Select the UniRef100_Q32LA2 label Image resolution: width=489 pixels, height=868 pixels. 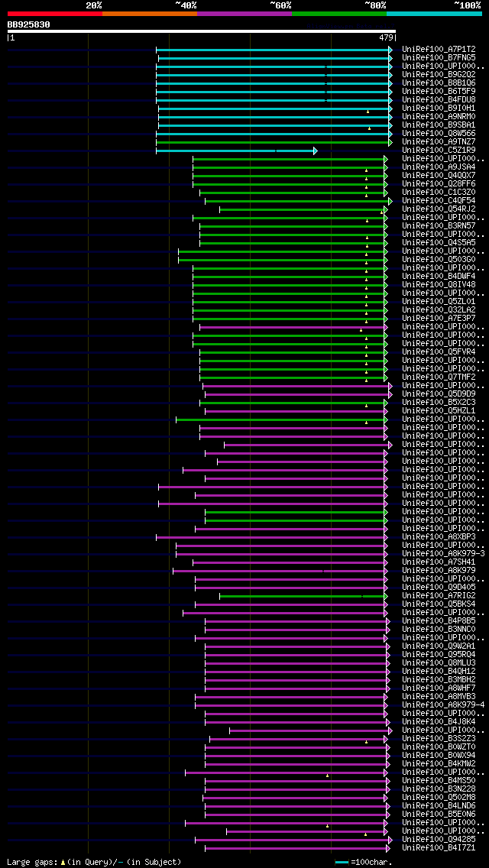[x=439, y=310]
